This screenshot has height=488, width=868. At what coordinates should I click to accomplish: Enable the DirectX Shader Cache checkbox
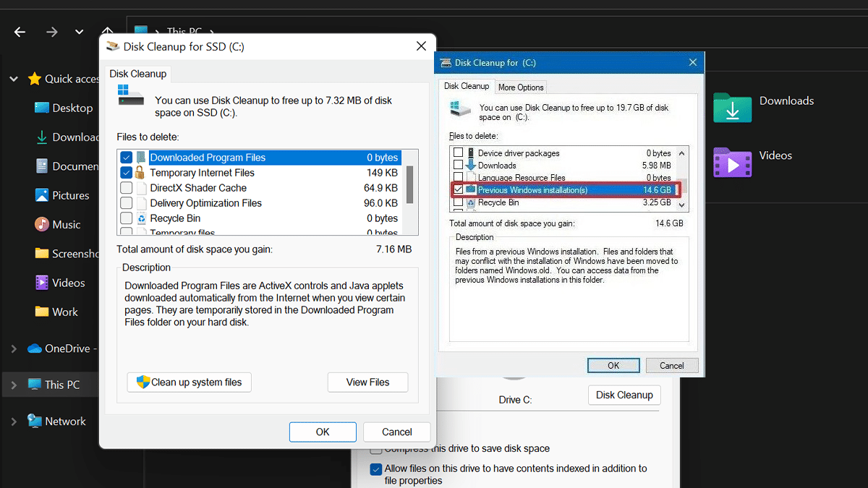[127, 188]
